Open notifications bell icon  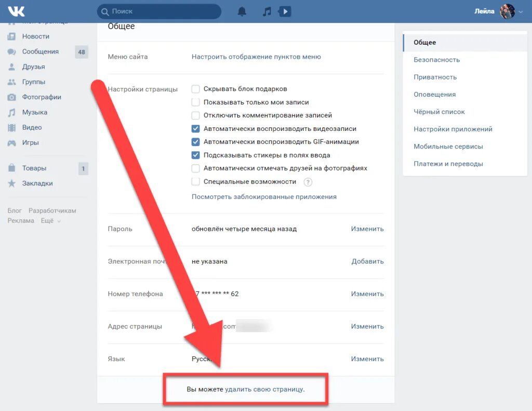pyautogui.click(x=242, y=11)
